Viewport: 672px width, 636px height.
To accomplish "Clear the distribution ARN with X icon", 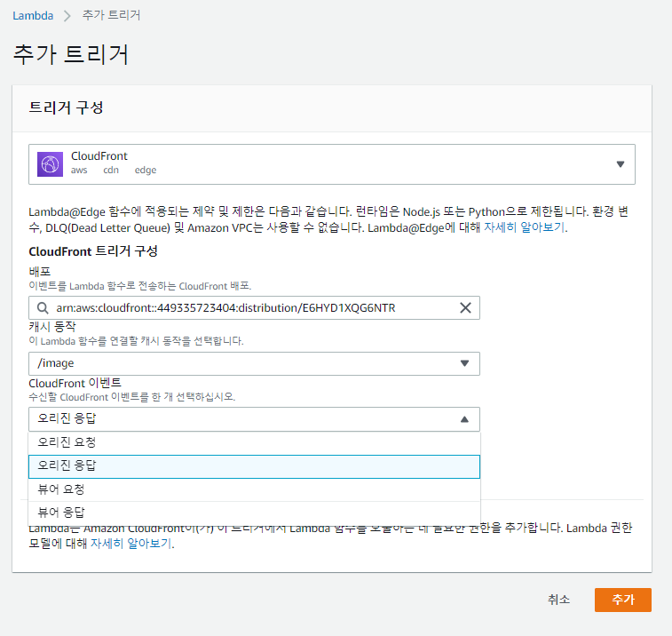I will (465, 307).
